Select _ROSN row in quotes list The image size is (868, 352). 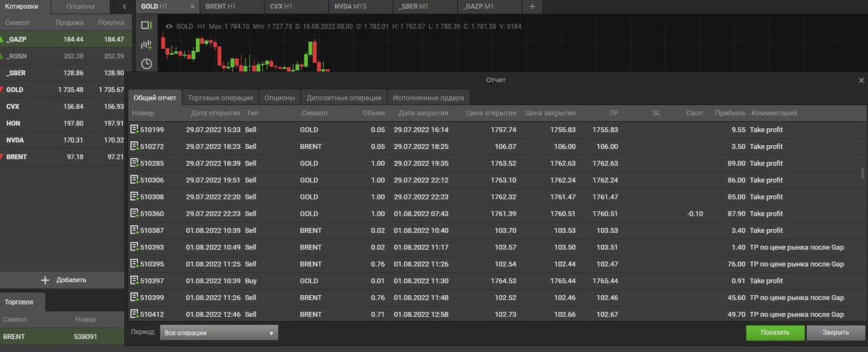click(63, 56)
